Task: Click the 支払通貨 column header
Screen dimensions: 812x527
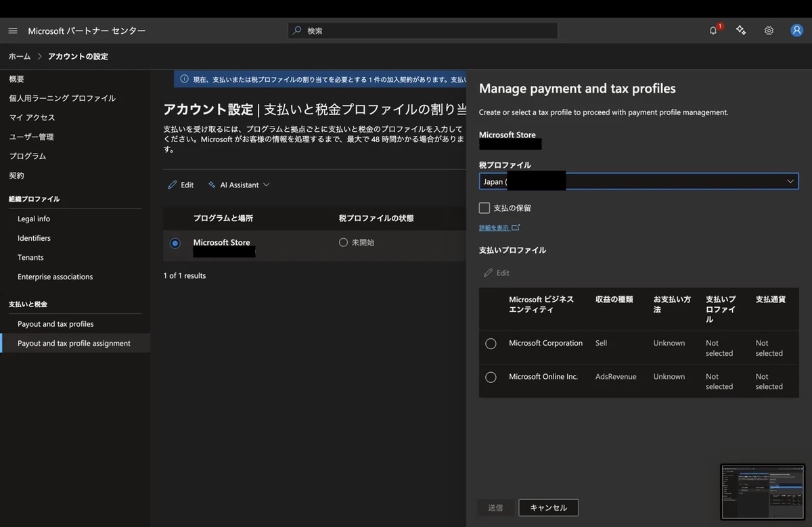Action: [771, 299]
